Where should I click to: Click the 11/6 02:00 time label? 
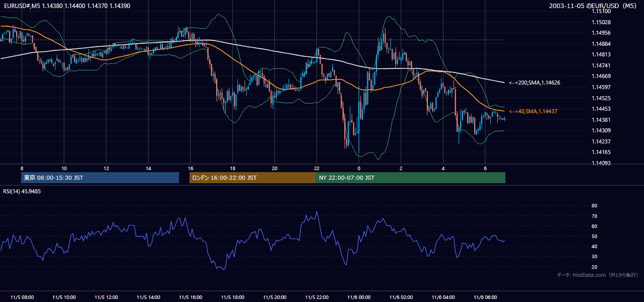tap(401, 297)
